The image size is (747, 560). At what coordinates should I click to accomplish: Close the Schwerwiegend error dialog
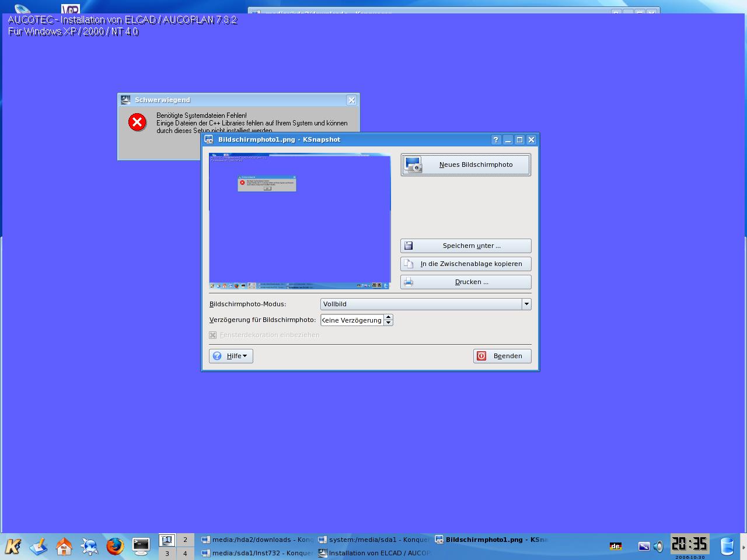(351, 100)
